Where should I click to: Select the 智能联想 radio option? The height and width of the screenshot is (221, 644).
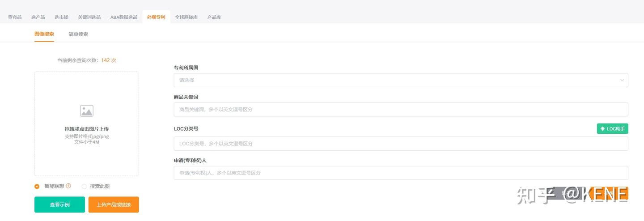pos(37,186)
